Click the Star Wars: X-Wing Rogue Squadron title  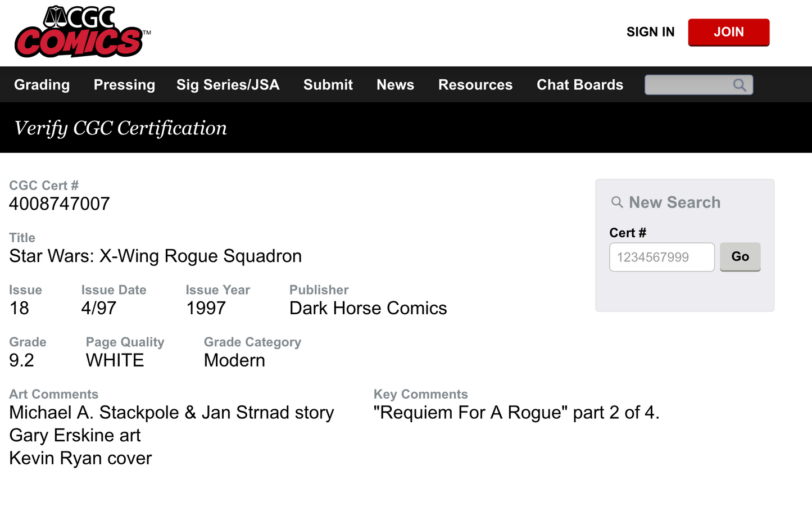coord(156,256)
